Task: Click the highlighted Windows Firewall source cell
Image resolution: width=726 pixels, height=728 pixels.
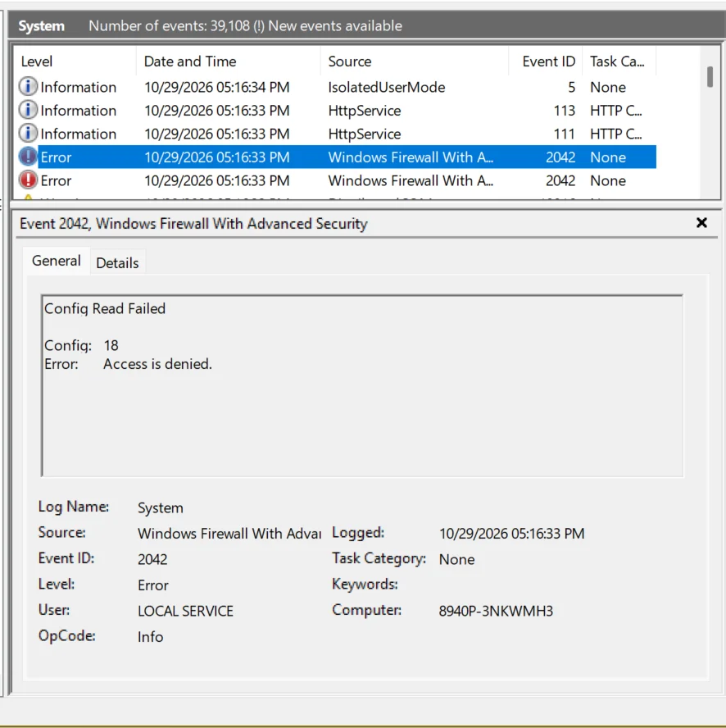Action: [411, 157]
